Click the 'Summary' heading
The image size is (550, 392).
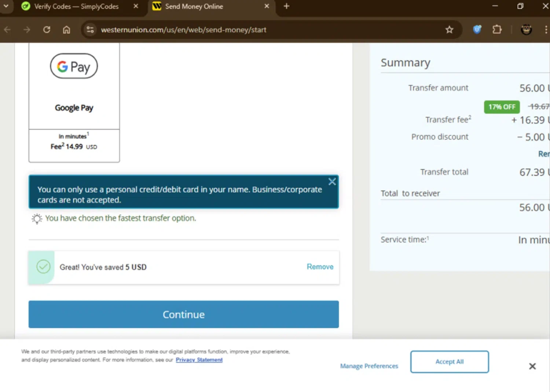(405, 63)
